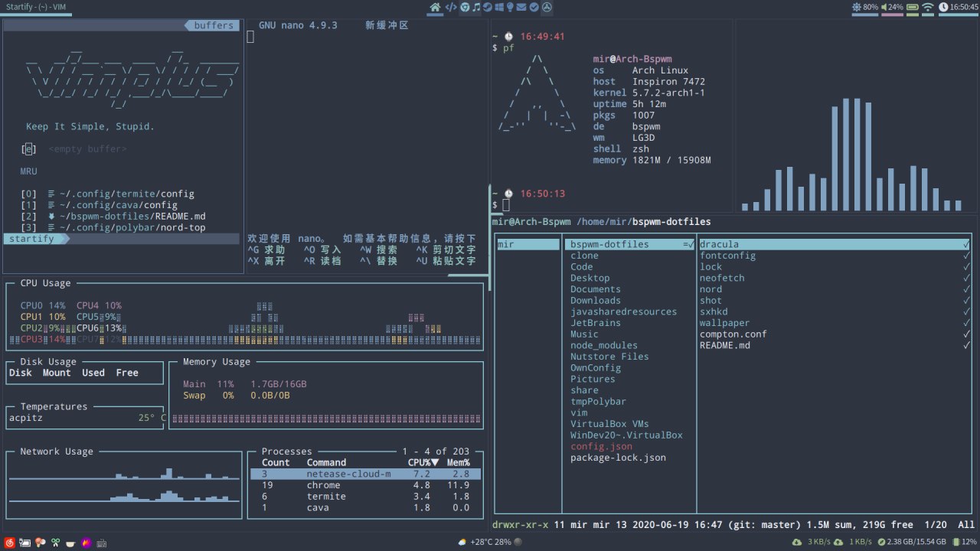
Task: Click the startify status line label
Action: [x=31, y=239]
